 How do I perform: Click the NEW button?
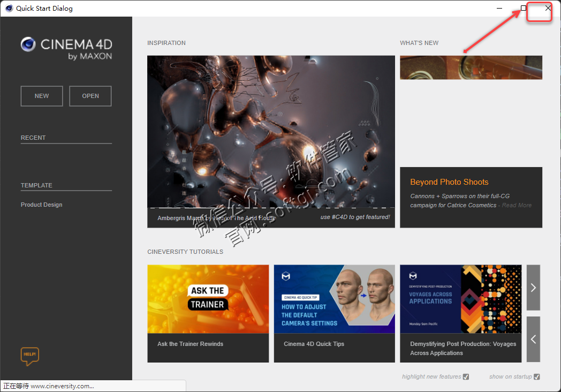(x=42, y=96)
